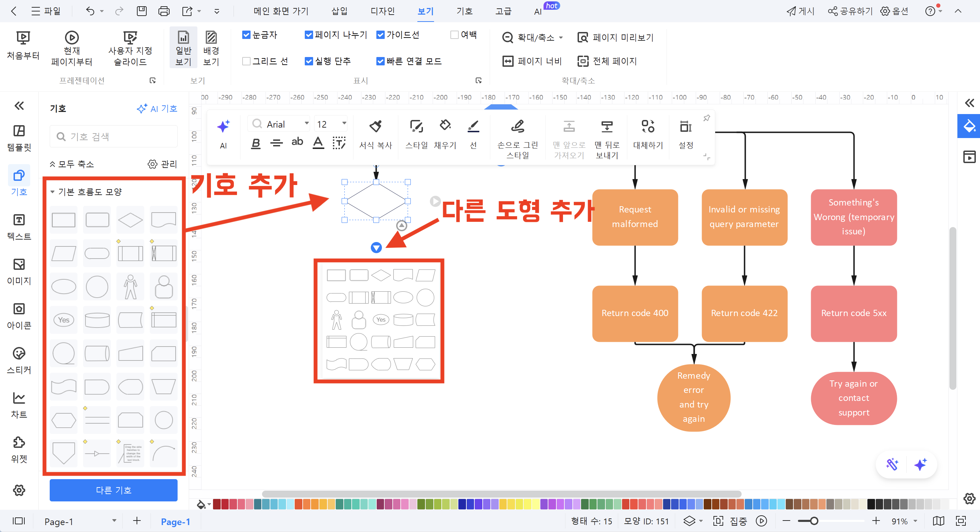Image resolution: width=980 pixels, height=532 pixels.
Task: Apply bold formatting in the floating toolbar
Action: click(x=255, y=144)
